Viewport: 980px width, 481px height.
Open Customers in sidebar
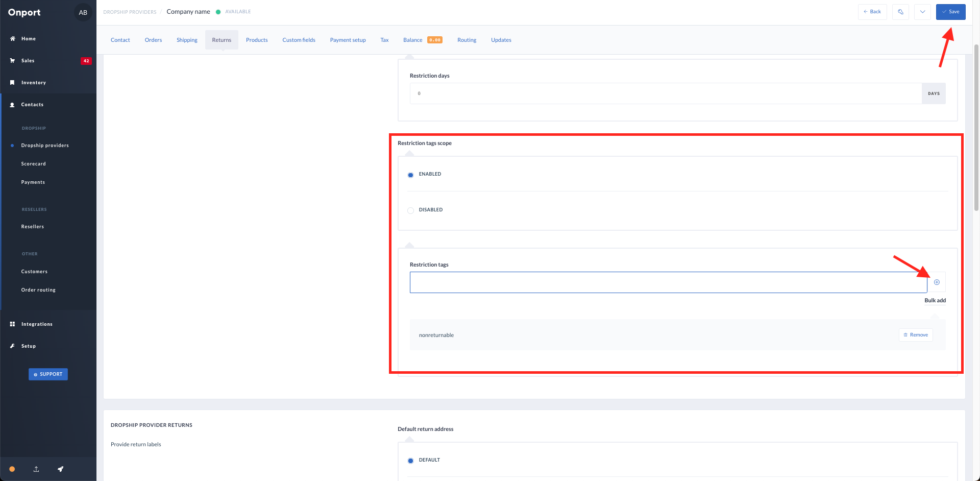point(34,272)
